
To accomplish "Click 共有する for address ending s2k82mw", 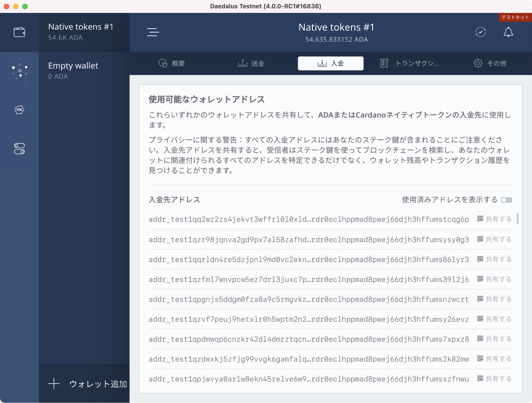I will [498, 359].
